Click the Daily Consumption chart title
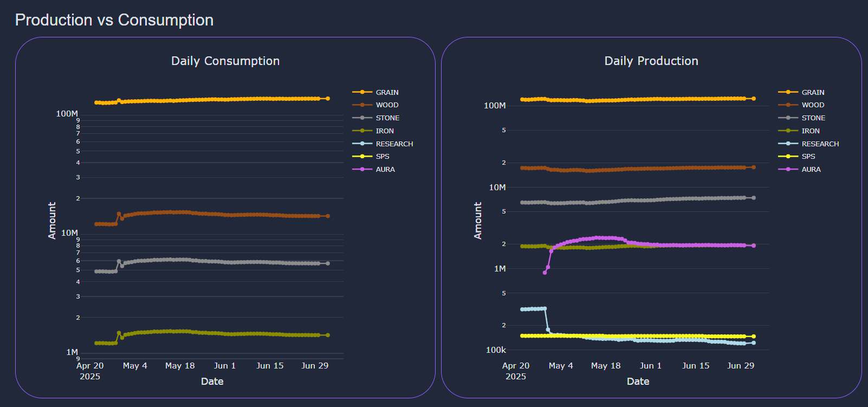The width and height of the screenshot is (868, 407). [225, 61]
